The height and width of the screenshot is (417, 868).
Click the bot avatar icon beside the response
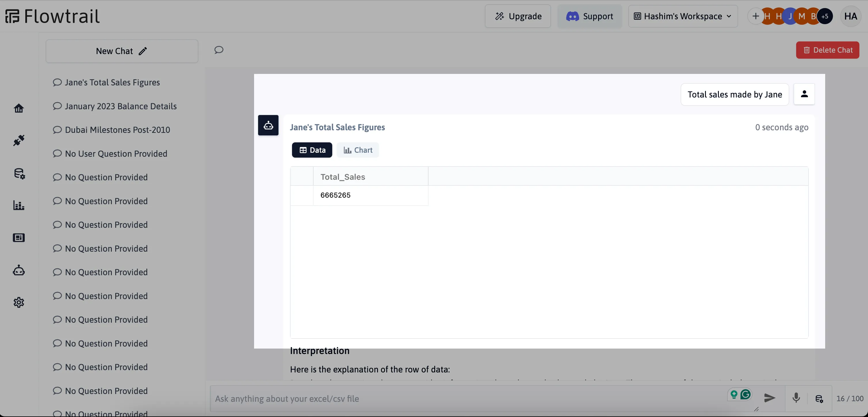pos(268,125)
